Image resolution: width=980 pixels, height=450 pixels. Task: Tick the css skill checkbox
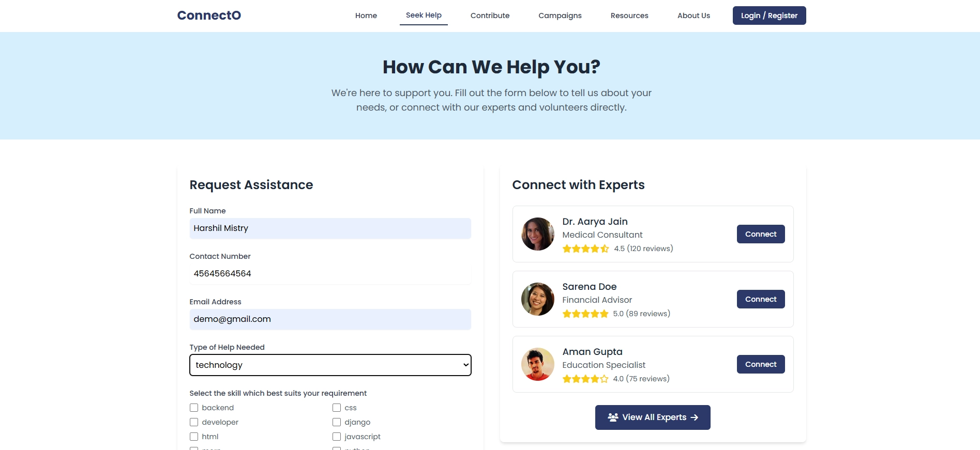tap(337, 408)
